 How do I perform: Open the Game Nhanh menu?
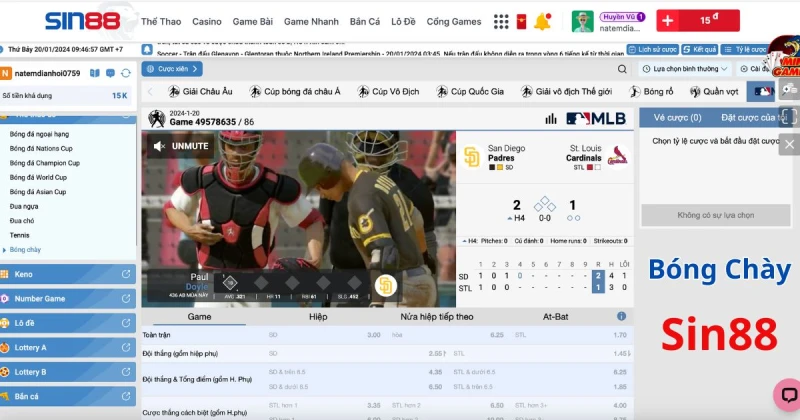[x=311, y=21]
